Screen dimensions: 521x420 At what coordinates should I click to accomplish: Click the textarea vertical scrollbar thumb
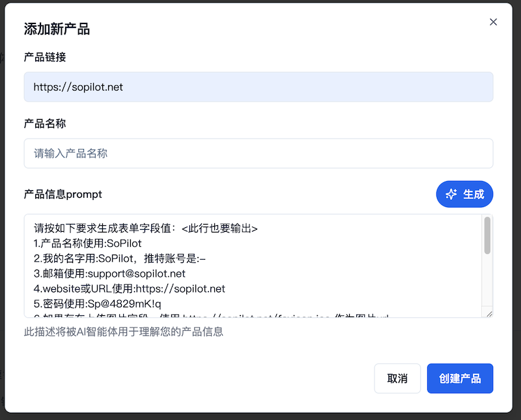(x=487, y=235)
